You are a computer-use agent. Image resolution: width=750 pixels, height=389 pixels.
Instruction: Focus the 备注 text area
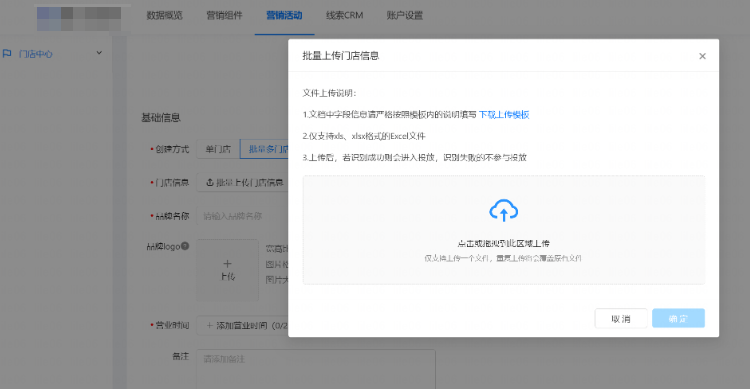pyautogui.click(x=316, y=369)
